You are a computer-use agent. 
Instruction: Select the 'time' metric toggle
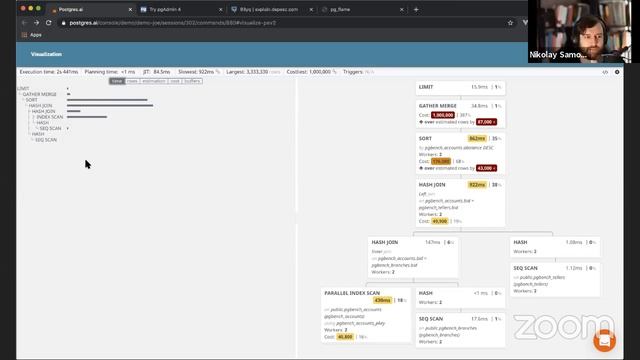(x=117, y=81)
